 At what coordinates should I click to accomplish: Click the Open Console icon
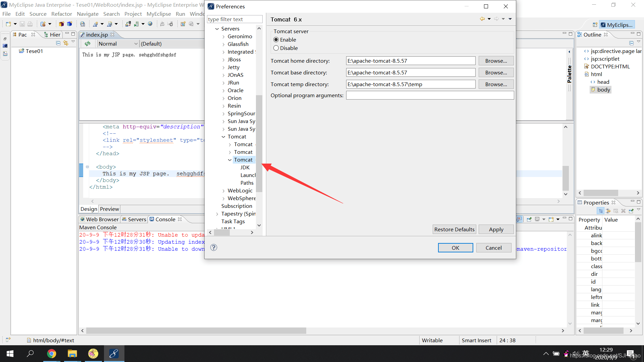[x=551, y=219]
